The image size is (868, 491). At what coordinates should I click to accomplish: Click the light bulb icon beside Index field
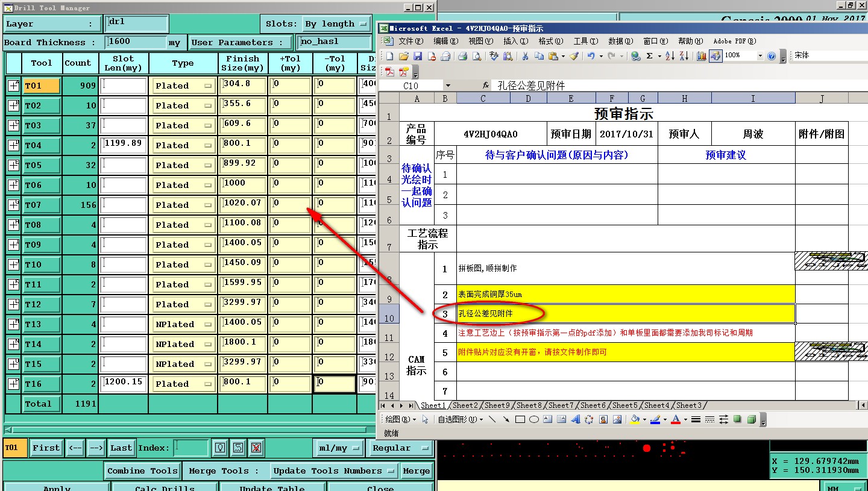[221, 448]
